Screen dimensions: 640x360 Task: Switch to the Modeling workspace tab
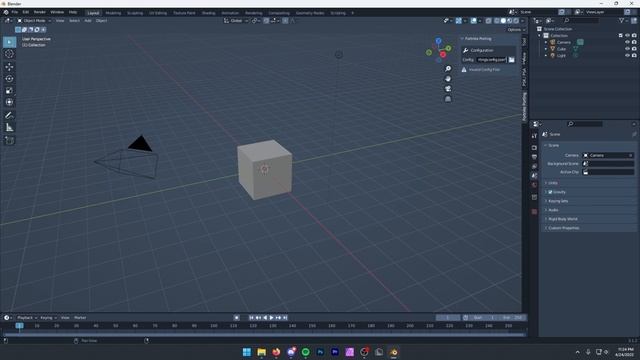click(113, 13)
